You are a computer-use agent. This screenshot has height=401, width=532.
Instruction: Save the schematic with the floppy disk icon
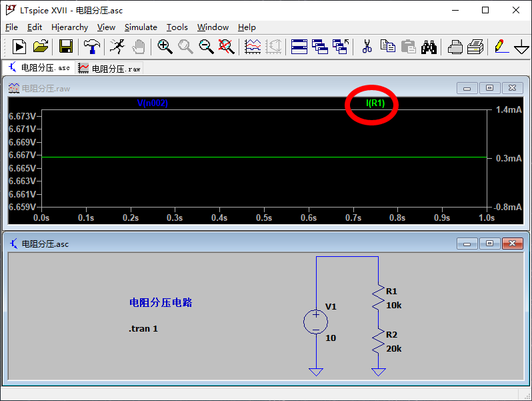[x=65, y=46]
